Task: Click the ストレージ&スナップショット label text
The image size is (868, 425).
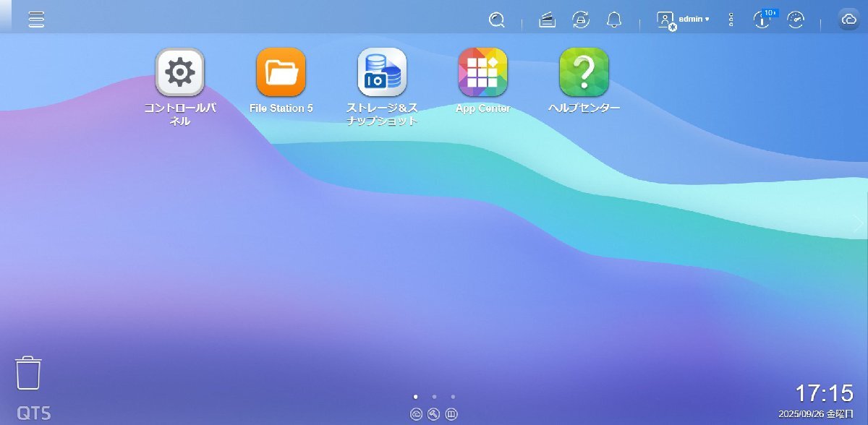Action: point(382,115)
